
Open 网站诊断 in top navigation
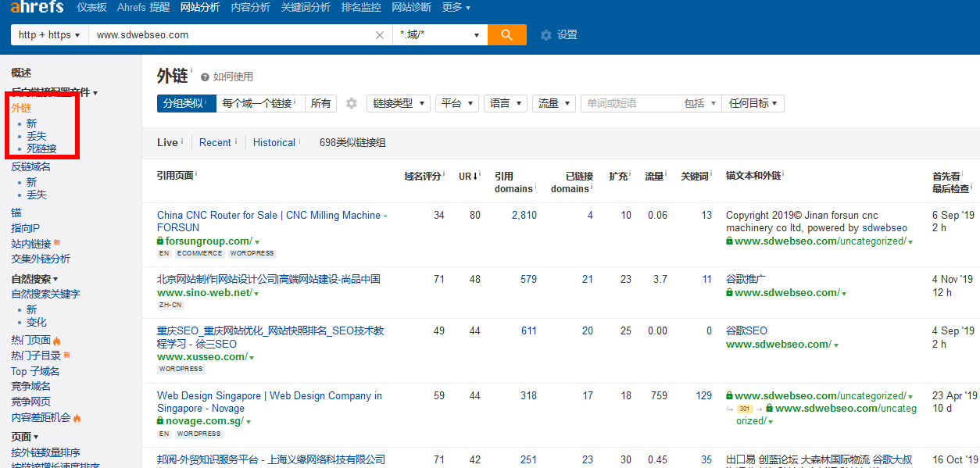tap(411, 7)
